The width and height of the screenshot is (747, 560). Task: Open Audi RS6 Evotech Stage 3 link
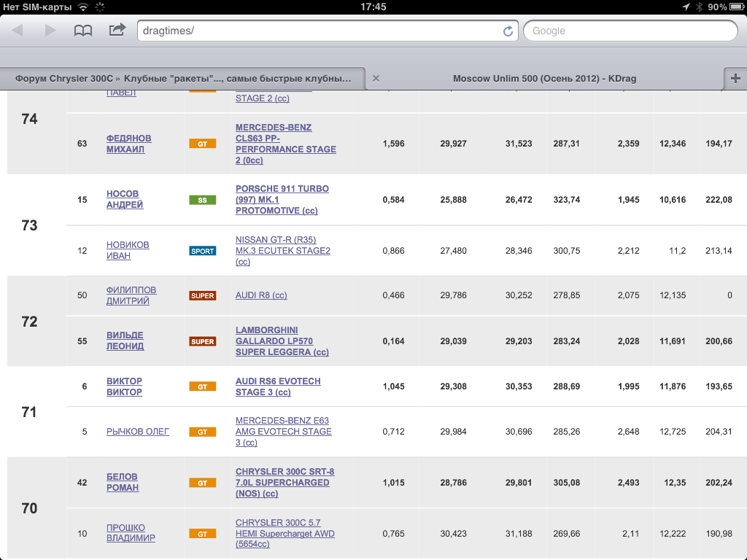pyautogui.click(x=278, y=386)
